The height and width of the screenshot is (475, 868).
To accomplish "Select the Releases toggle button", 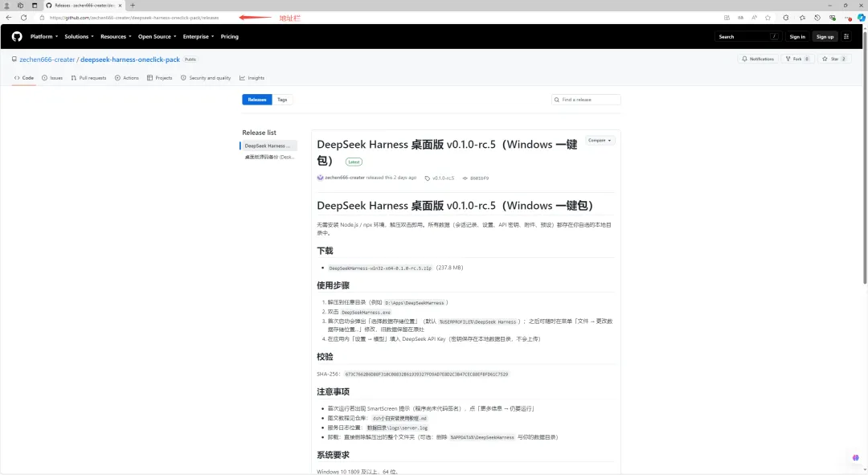I will click(257, 100).
